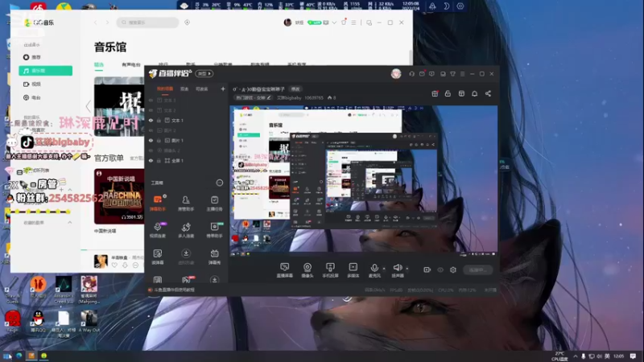Expand microphone options arrow
The image size is (644, 362).
point(384,269)
